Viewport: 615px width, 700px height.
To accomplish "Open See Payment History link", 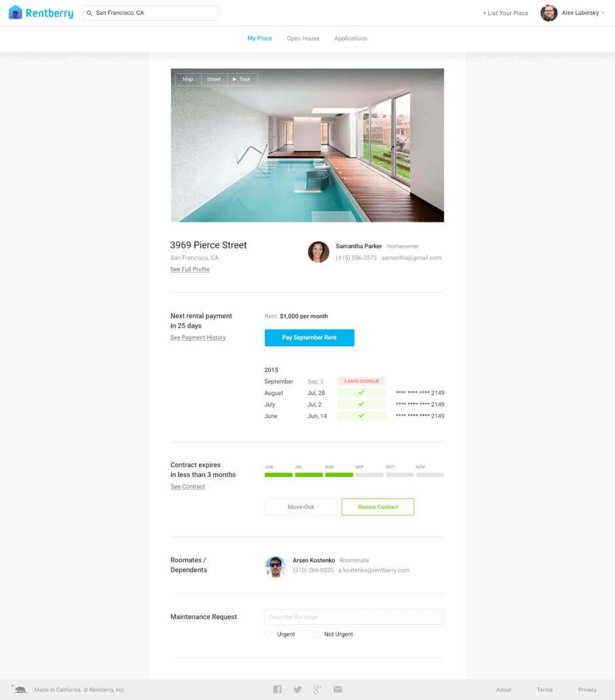I will coord(198,338).
